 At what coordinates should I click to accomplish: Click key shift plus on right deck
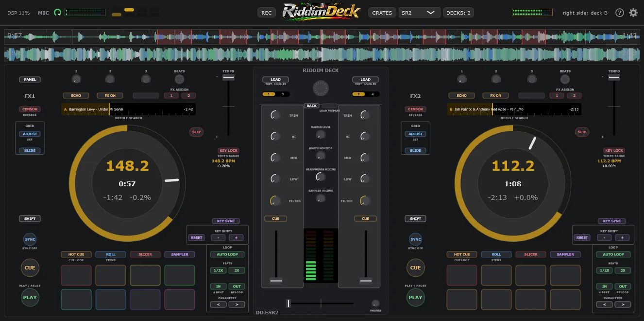point(622,237)
